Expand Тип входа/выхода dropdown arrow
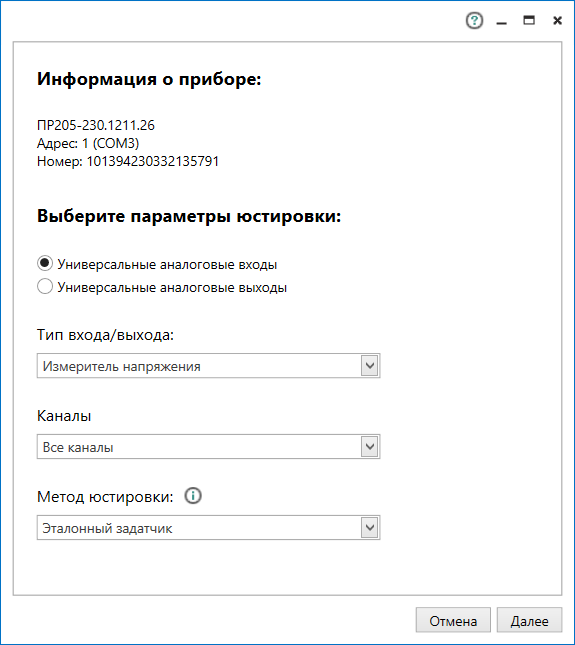Viewport: 575px width, 645px height. [x=370, y=366]
